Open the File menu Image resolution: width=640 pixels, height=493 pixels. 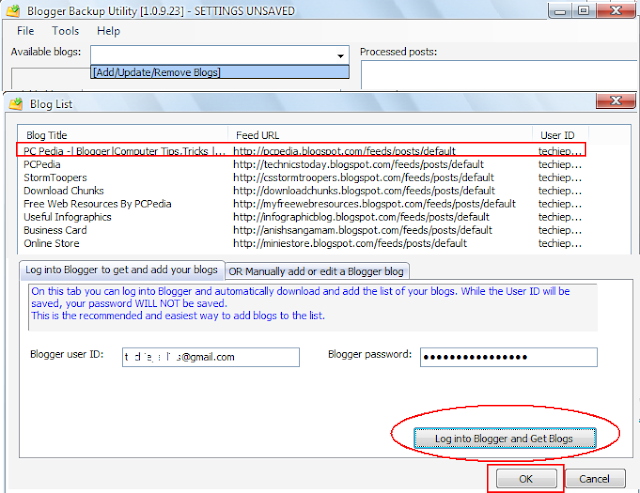pyautogui.click(x=25, y=31)
